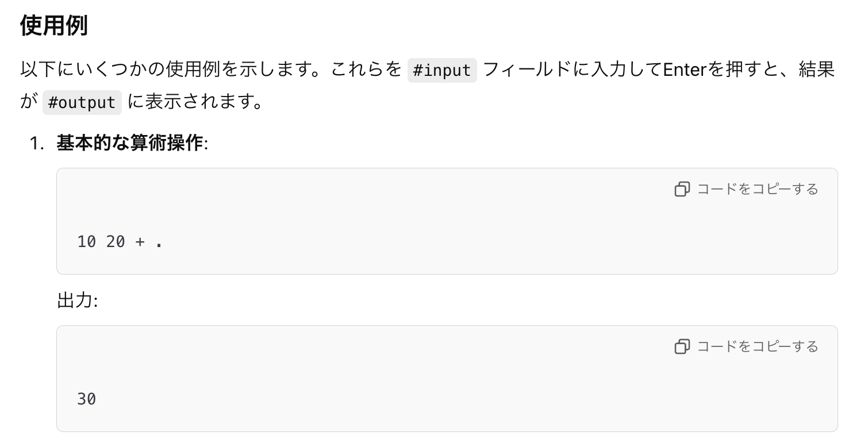Click 「コードをコピーする」 on the block showing 30
The height and width of the screenshot is (447, 868).
tap(756, 346)
